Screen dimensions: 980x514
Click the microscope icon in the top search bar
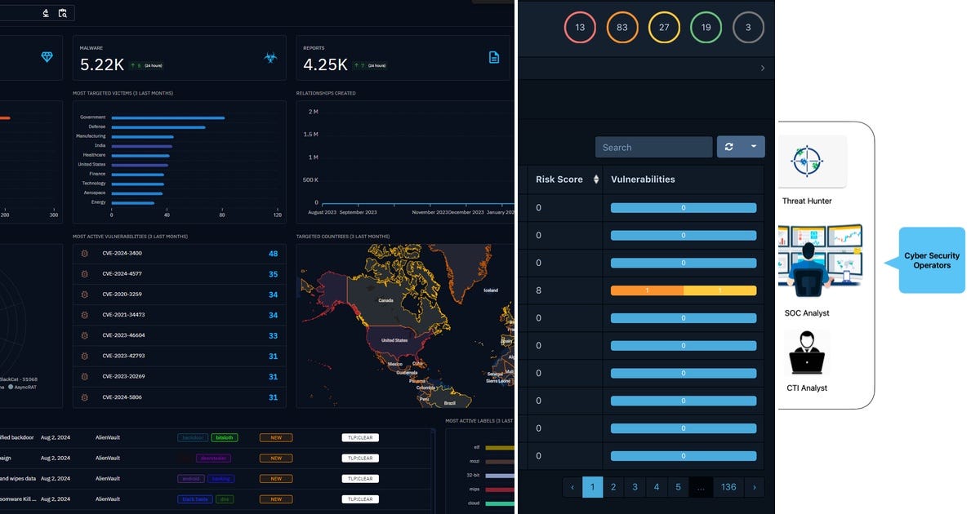pyautogui.click(x=45, y=13)
